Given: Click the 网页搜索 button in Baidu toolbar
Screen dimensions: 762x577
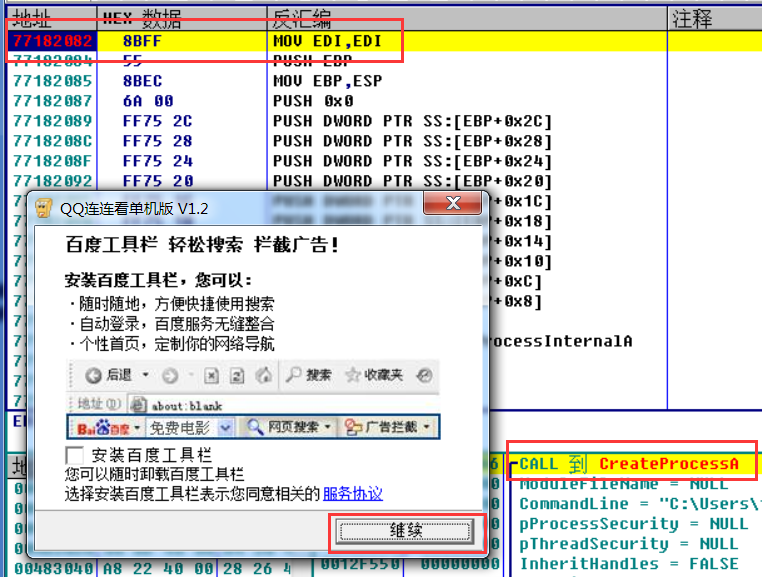Looking at the screenshot, I should pos(289,427).
